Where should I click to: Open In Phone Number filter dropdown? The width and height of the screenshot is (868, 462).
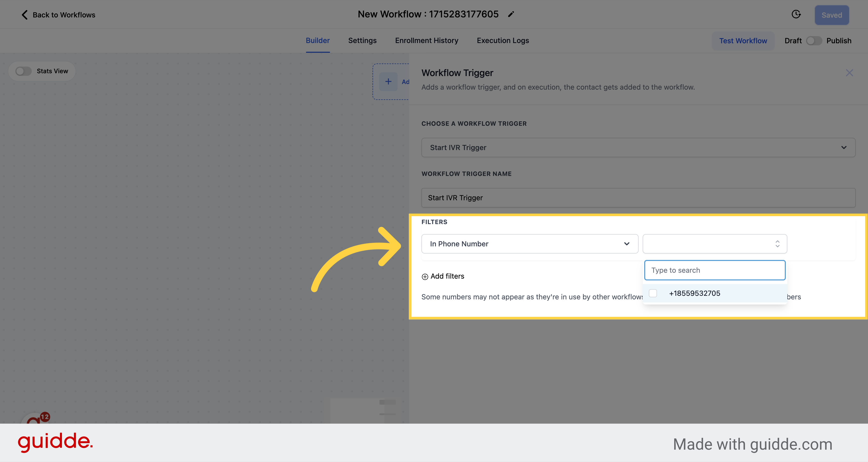pos(530,244)
